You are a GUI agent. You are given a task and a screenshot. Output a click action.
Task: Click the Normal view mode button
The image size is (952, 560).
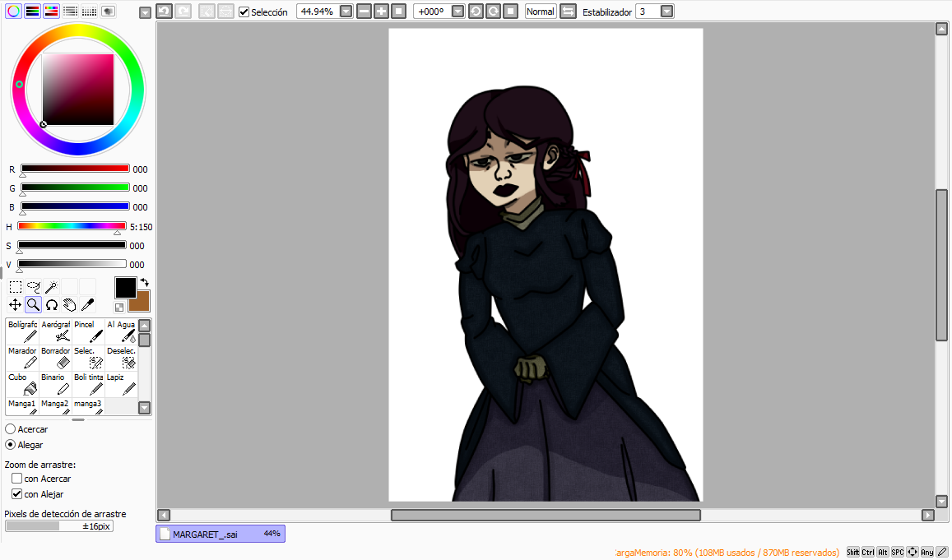point(541,12)
